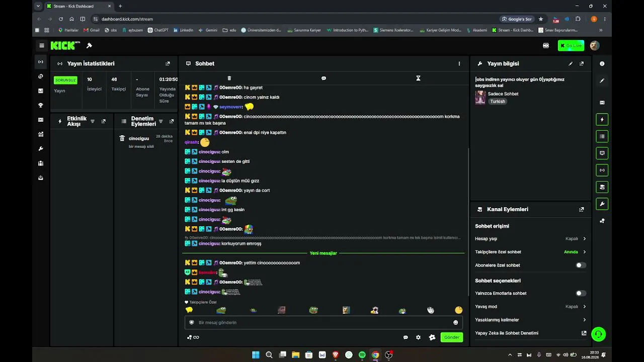
Task: Open Yapay Zeka ile Sohbet Denetimi link
Action: (x=530, y=333)
